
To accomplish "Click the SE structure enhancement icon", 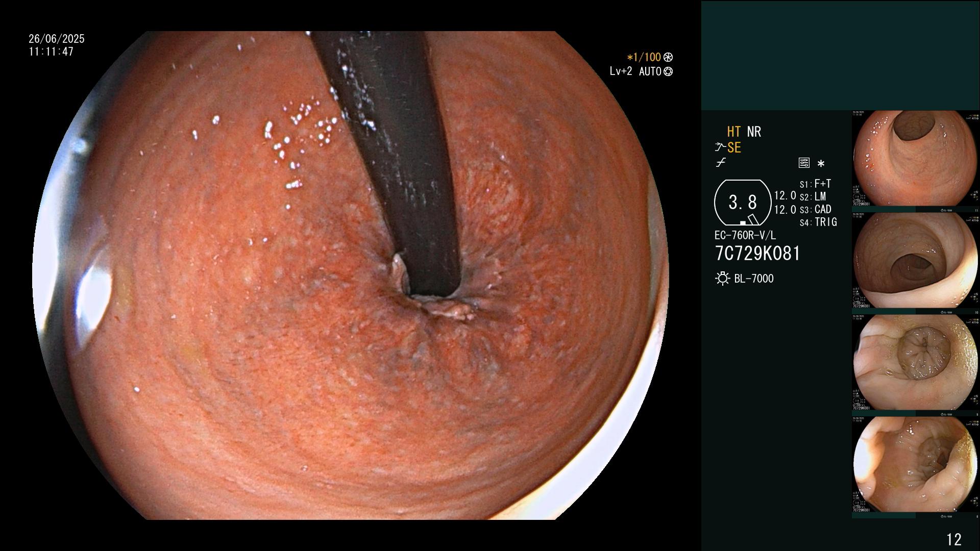I will pyautogui.click(x=728, y=148).
